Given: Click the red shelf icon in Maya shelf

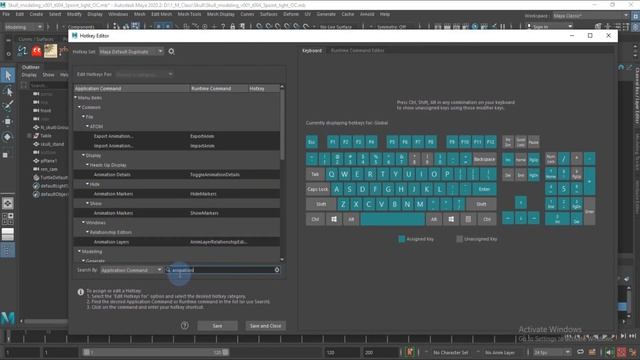Looking at the screenshot, I should (x=37, y=51).
